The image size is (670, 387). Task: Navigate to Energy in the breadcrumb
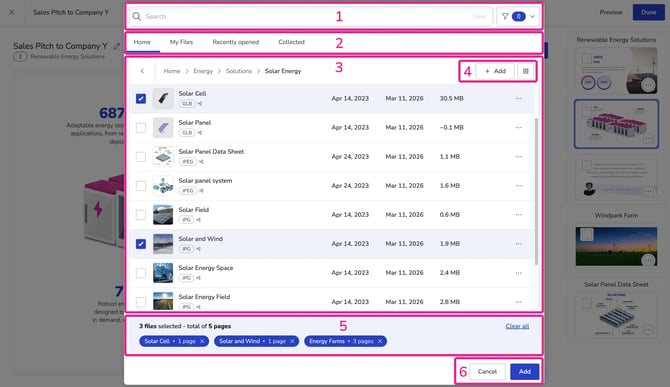tap(203, 71)
